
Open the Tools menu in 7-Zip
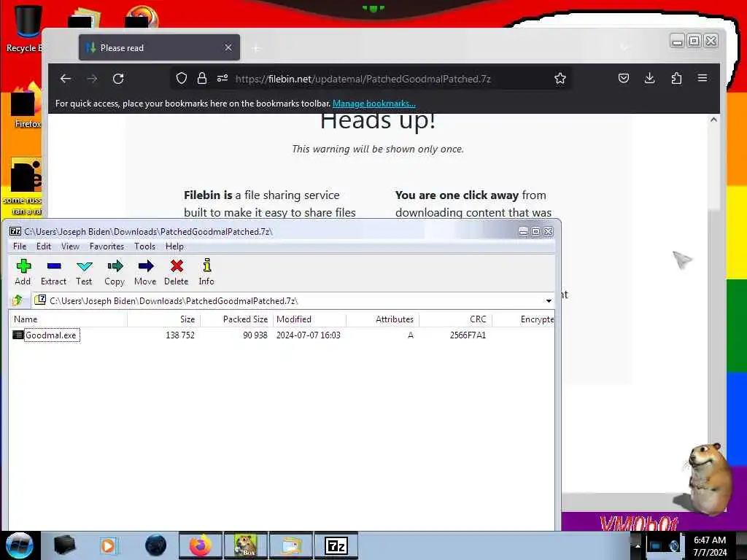[144, 246]
